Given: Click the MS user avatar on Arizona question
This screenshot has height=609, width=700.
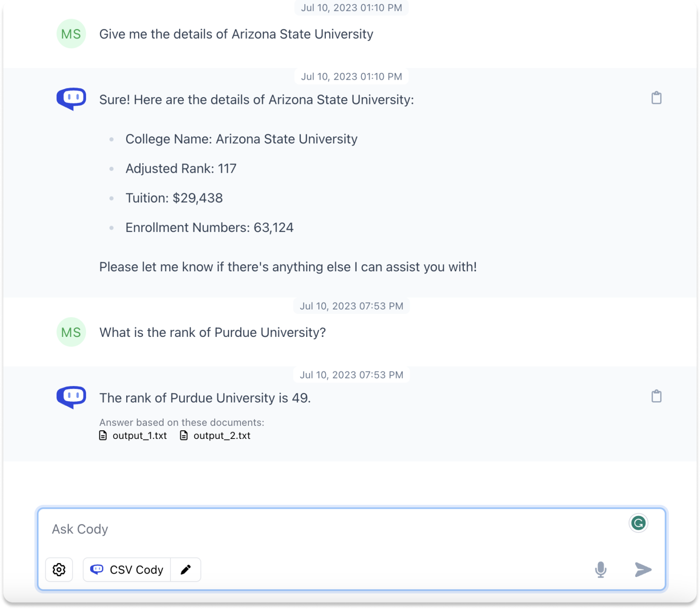Looking at the screenshot, I should point(71,34).
